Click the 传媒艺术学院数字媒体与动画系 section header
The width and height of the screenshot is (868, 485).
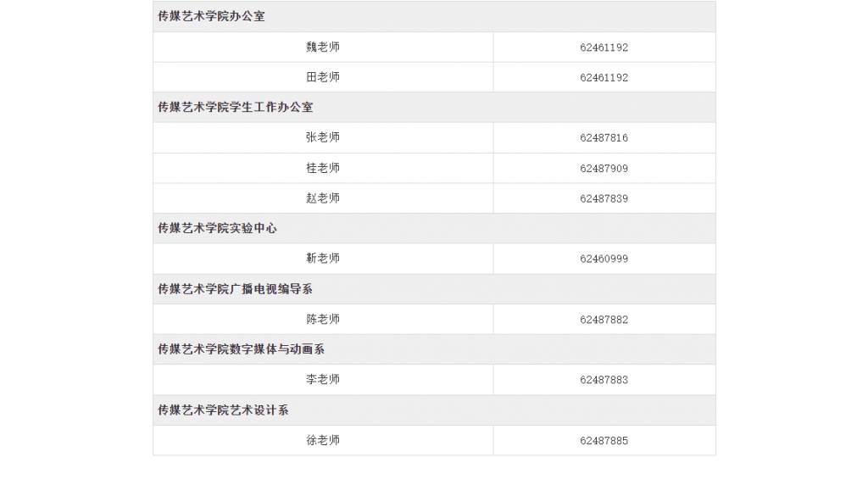(241, 349)
